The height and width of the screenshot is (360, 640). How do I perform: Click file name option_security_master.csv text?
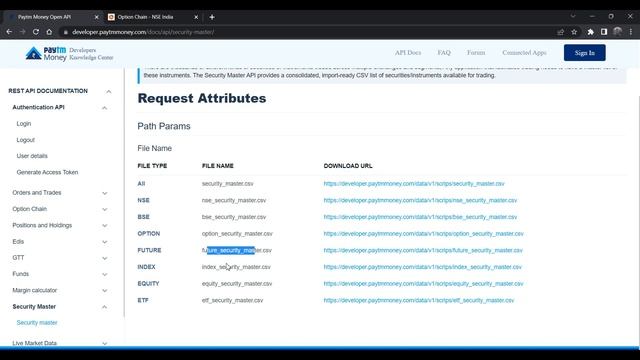point(237,233)
